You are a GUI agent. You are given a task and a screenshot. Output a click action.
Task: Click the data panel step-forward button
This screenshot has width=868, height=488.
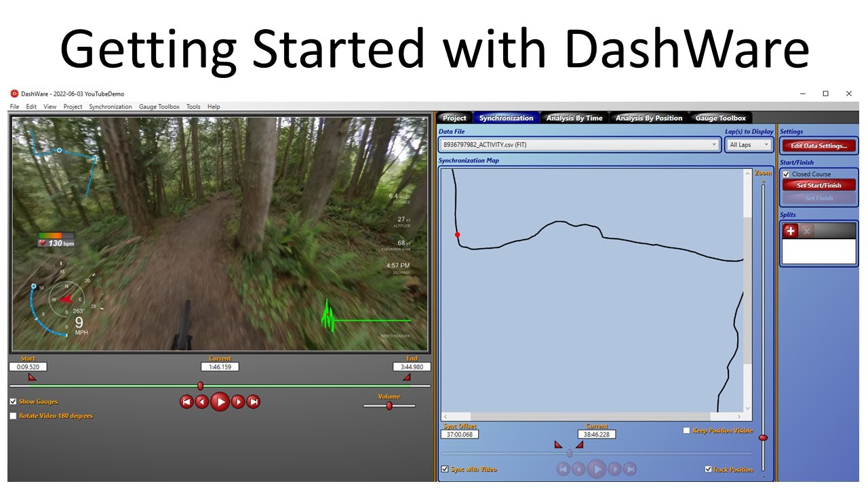pos(614,468)
